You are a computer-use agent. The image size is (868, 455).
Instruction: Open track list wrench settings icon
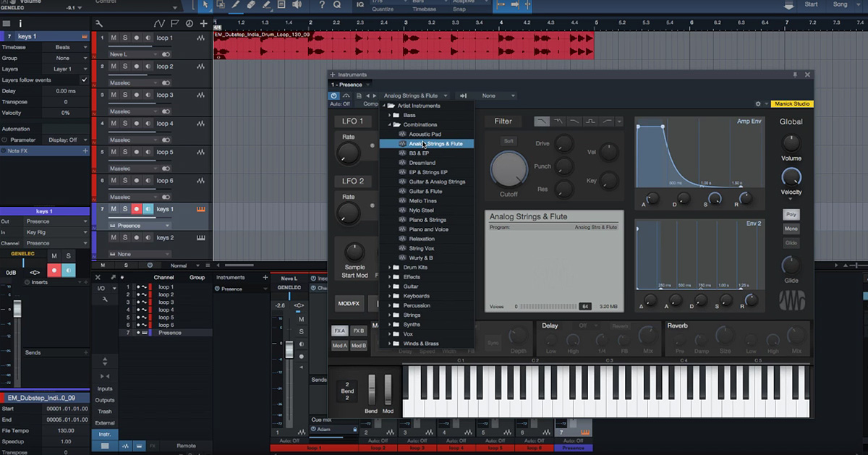(x=100, y=24)
